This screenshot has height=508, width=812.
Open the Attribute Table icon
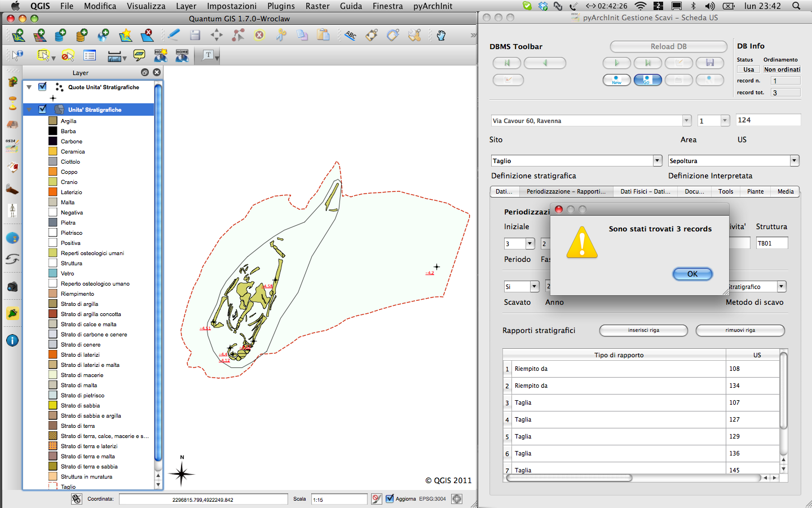90,55
